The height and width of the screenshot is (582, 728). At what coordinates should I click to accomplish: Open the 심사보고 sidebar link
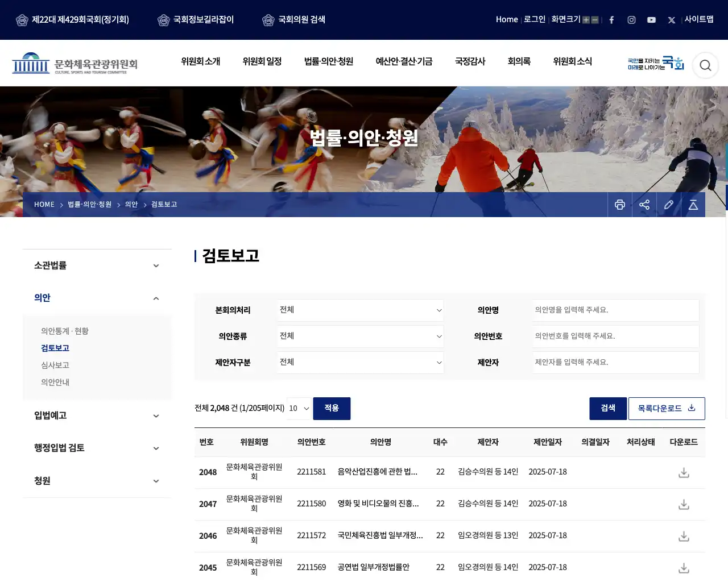pos(55,365)
